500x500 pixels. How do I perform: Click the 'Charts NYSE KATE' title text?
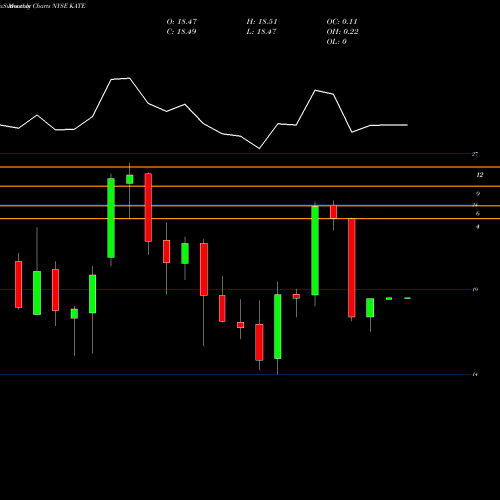point(59,6)
